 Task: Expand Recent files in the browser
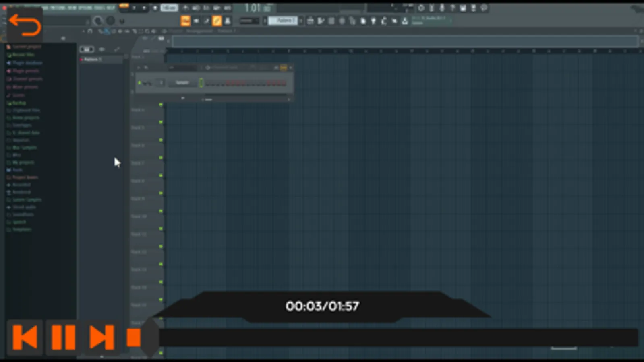point(21,55)
